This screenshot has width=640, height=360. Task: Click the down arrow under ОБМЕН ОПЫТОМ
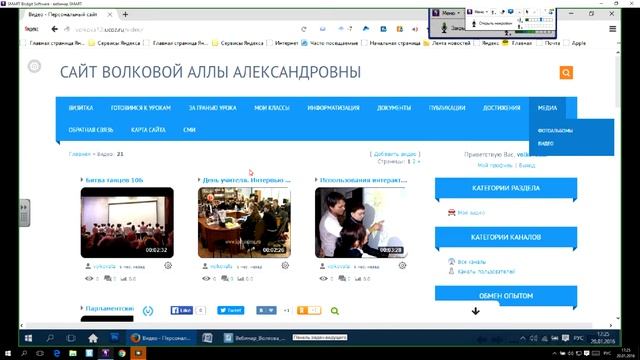point(476,311)
